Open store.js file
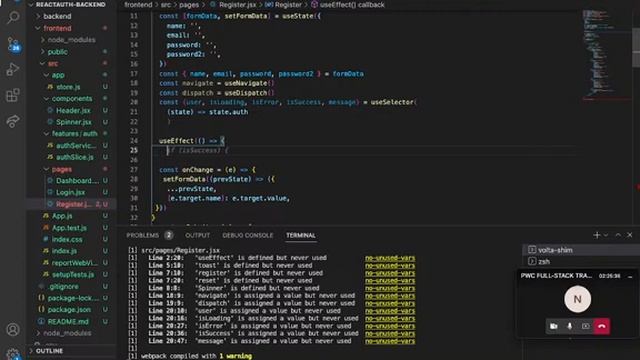640x360 pixels. coord(68,87)
